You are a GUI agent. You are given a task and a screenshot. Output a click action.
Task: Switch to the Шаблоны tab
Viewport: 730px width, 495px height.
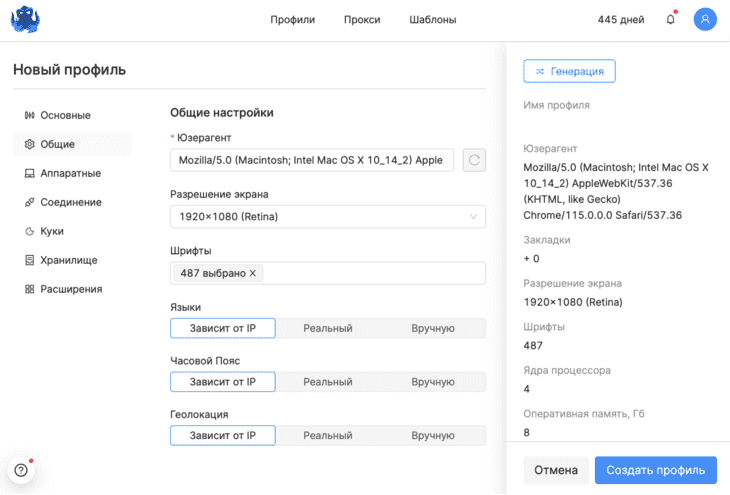pyautogui.click(x=433, y=20)
